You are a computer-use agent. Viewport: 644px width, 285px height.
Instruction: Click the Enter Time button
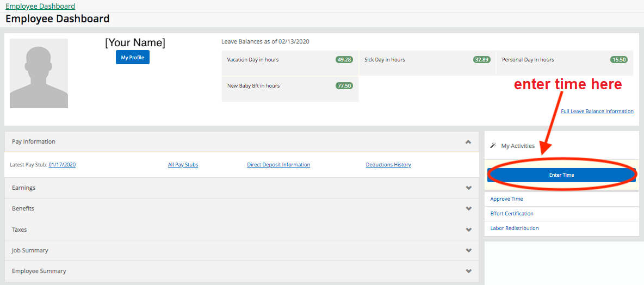pos(561,175)
